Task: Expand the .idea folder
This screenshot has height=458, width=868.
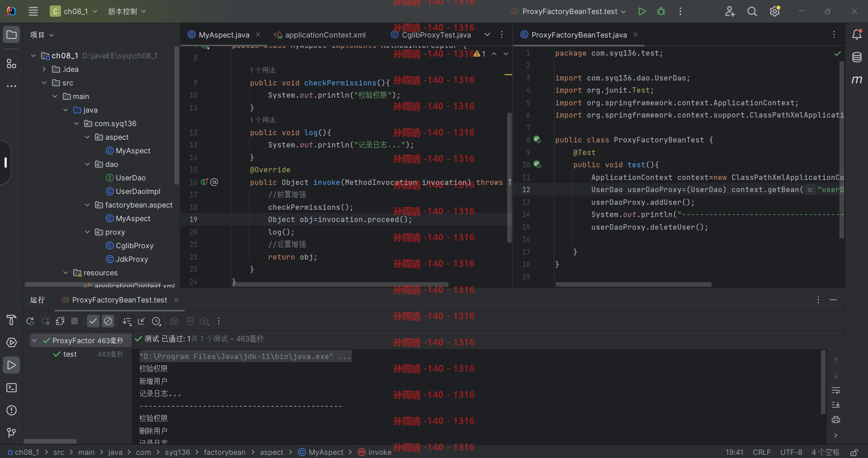Action: point(44,69)
